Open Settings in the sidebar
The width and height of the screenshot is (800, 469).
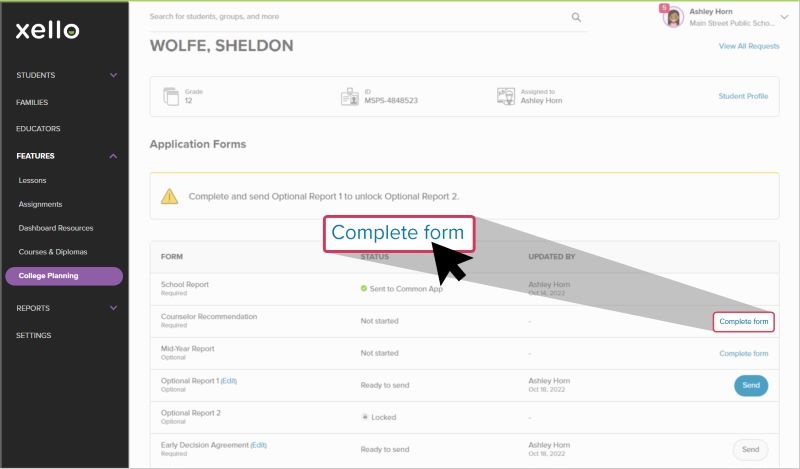[33, 335]
